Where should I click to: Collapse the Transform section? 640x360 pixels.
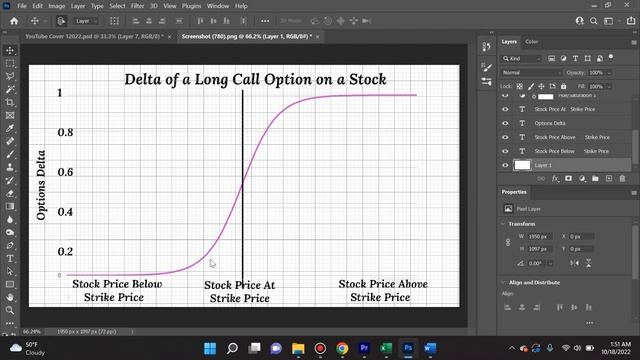503,224
